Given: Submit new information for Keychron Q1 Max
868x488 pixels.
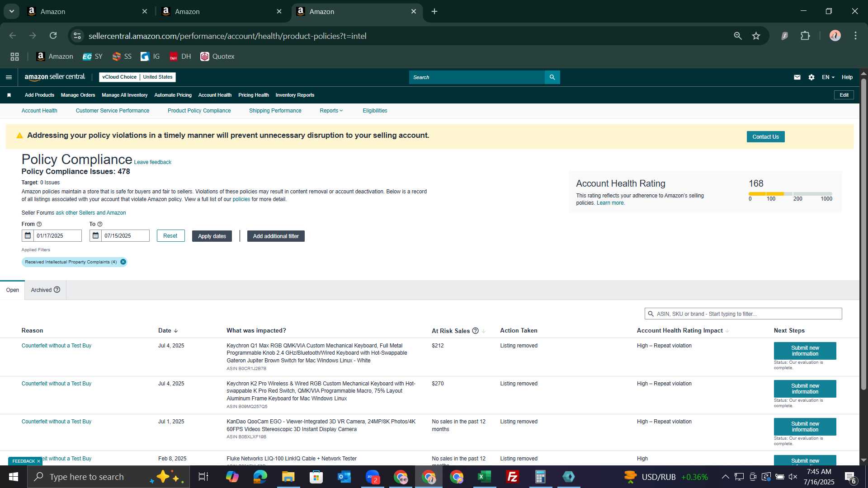Looking at the screenshot, I should [x=805, y=351].
